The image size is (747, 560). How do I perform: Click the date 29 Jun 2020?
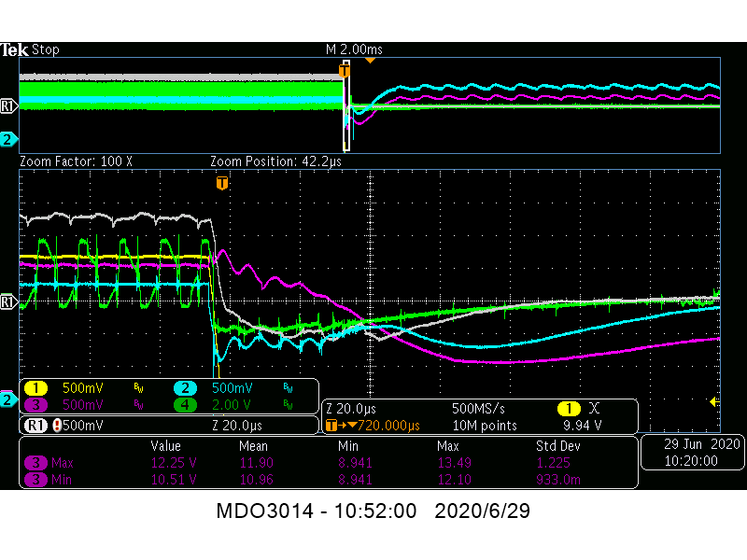coord(701,444)
